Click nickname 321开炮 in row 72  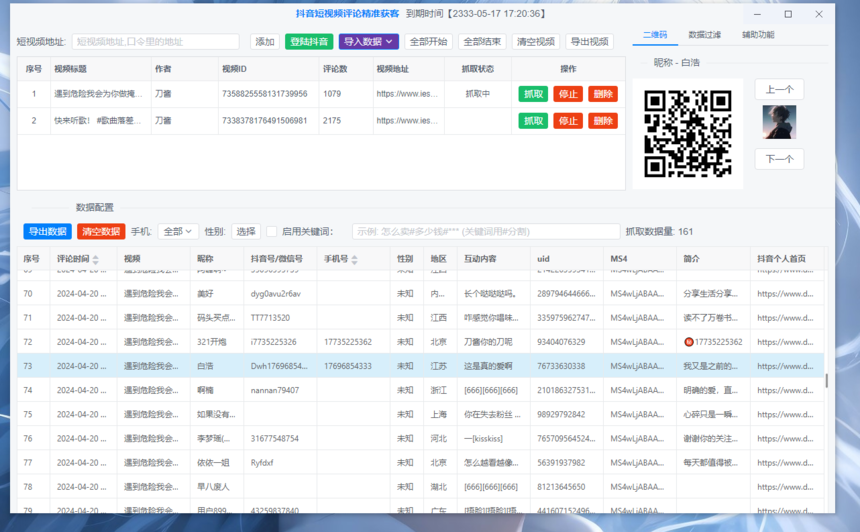point(212,342)
